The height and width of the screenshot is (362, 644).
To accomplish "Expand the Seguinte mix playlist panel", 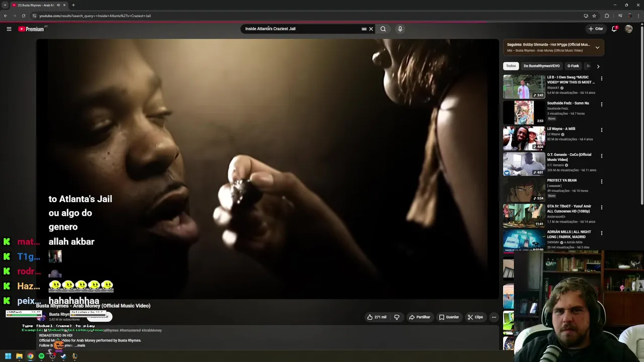I will 597,47.
